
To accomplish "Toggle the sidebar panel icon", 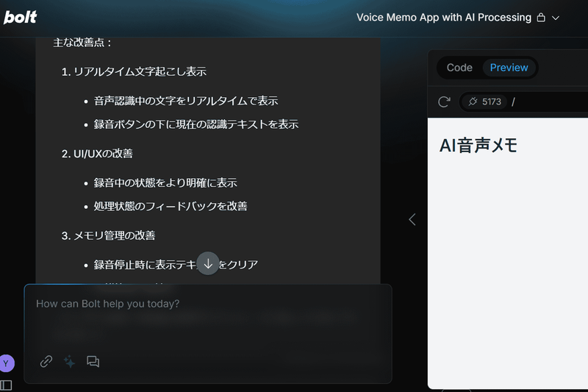I will (6, 385).
